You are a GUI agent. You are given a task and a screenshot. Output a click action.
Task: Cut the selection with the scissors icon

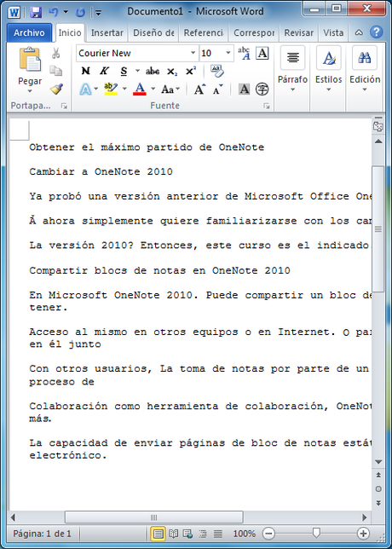(56, 53)
